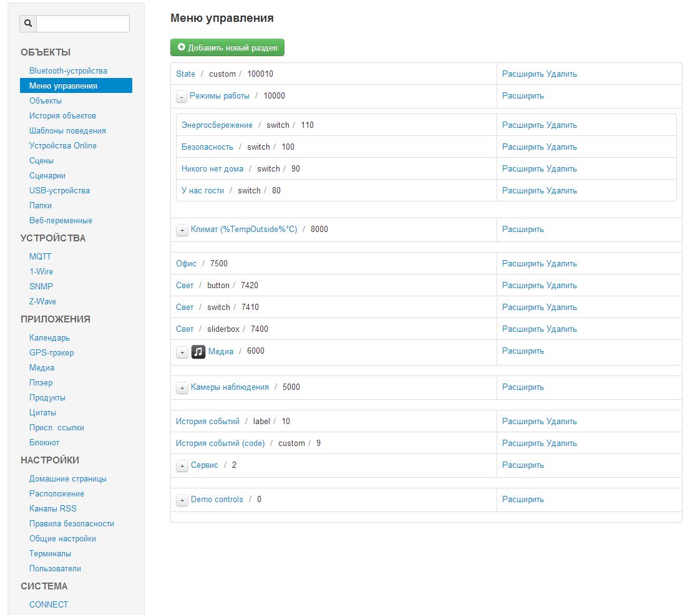Screen dimensions: 700x615
Task: Open Устройства Online in sidebar
Action: (x=63, y=145)
